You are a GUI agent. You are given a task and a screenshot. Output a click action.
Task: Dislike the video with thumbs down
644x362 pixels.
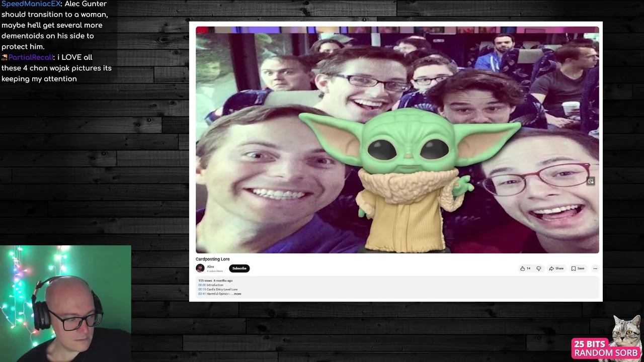coord(538,268)
